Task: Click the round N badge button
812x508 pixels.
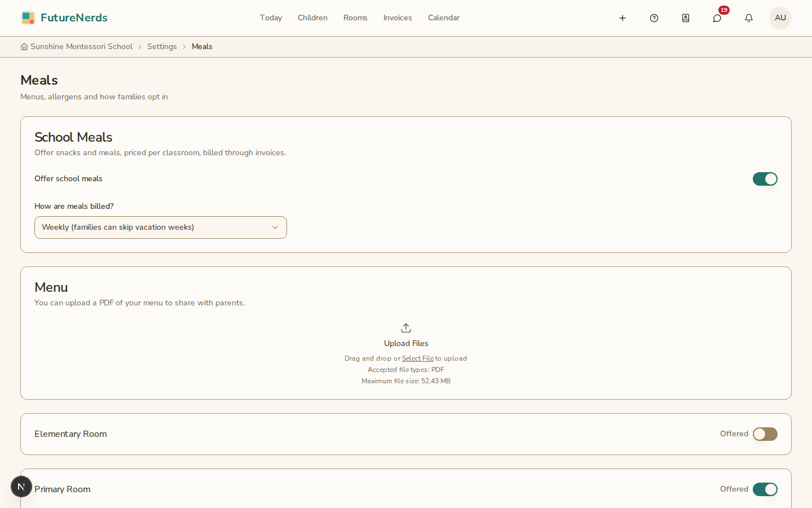Action: 21,487
